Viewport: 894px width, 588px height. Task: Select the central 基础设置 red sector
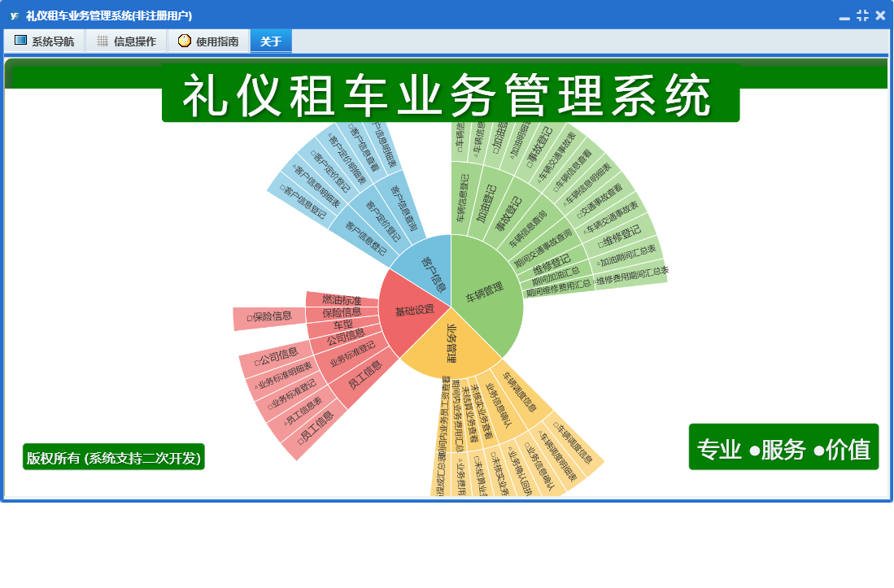[x=415, y=311]
